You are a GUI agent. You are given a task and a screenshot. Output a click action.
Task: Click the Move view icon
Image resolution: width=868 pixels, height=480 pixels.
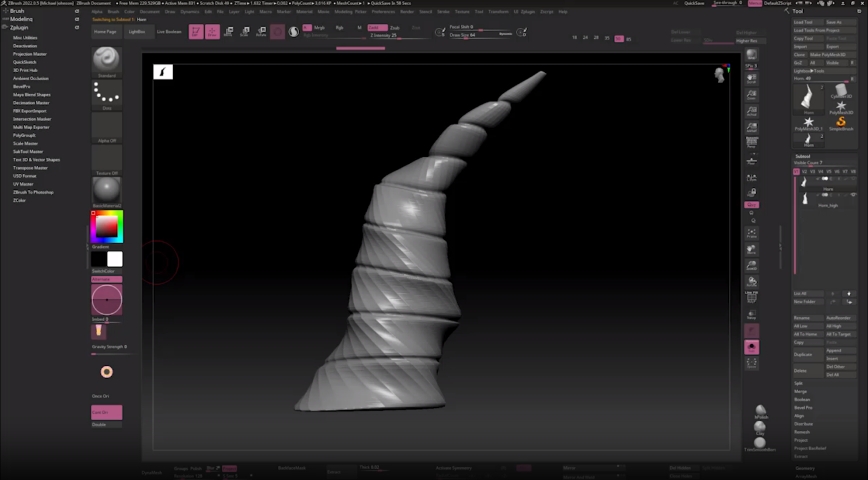751,250
